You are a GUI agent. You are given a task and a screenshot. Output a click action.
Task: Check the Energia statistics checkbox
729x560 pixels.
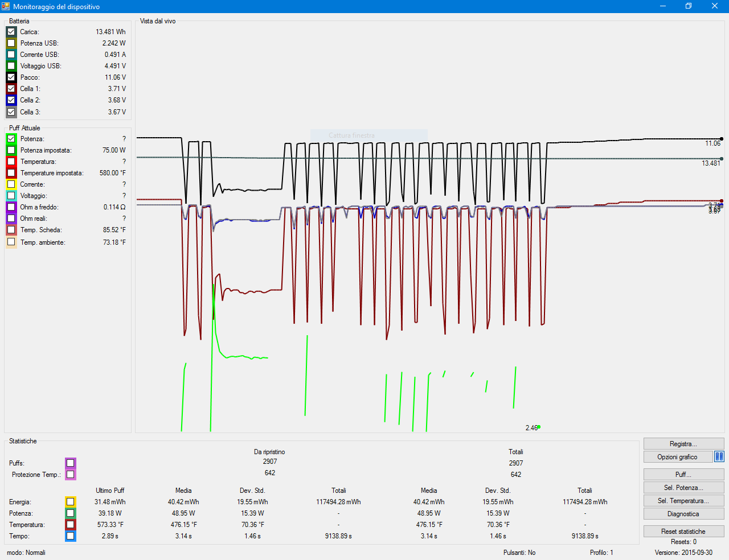70,501
